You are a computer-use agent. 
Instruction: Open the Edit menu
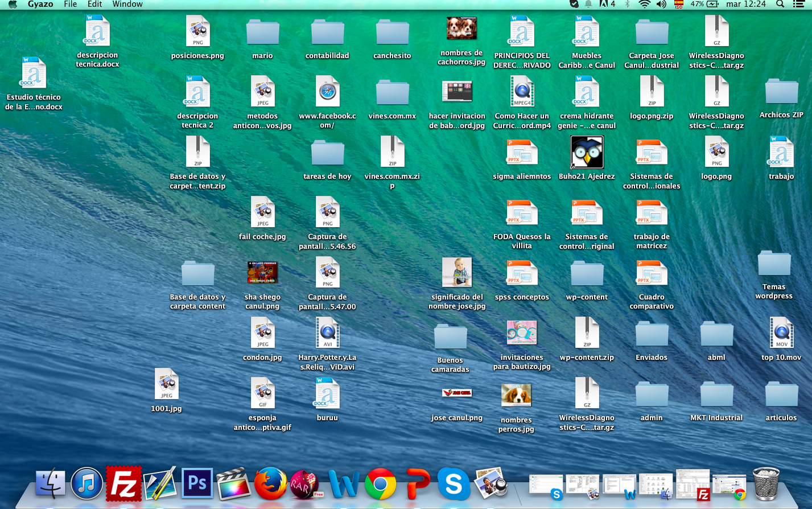pyautogui.click(x=95, y=4)
